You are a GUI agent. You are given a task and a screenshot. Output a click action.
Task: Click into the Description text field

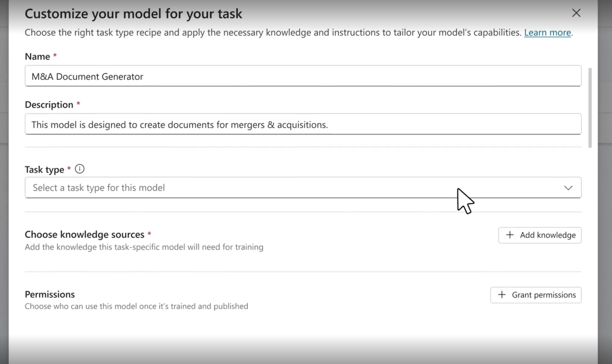302,124
